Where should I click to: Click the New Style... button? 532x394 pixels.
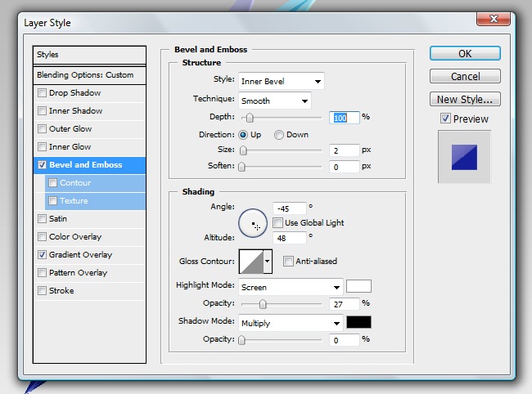point(464,100)
